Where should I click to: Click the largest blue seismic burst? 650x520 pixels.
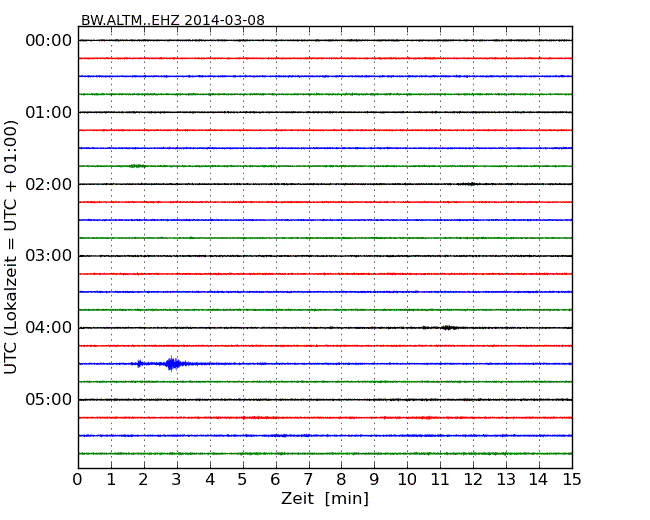click(172, 364)
